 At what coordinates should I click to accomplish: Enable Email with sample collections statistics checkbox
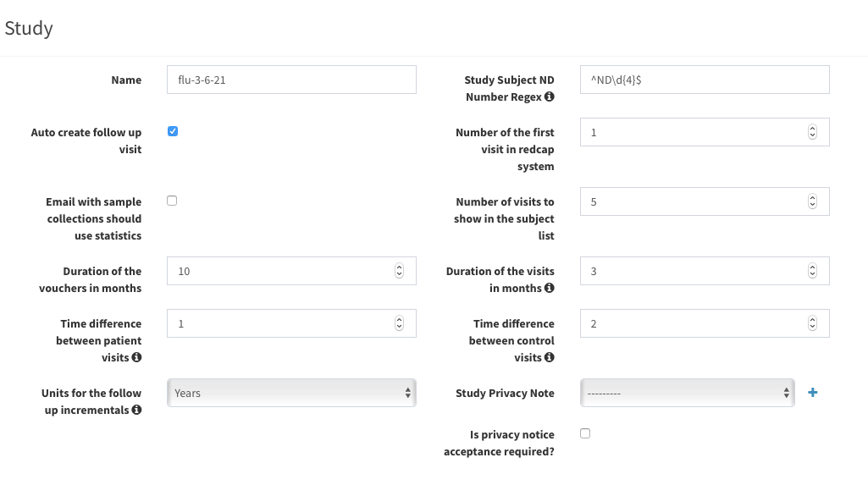(173, 201)
